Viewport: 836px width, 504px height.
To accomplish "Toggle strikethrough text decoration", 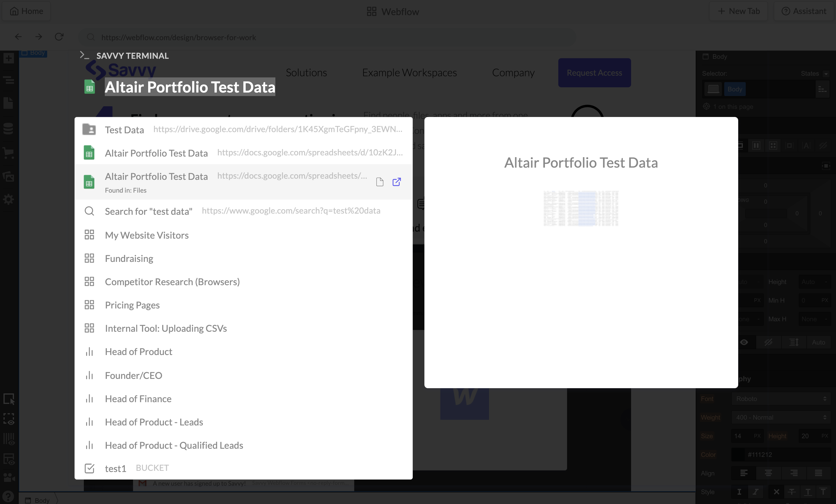I will 791,492.
